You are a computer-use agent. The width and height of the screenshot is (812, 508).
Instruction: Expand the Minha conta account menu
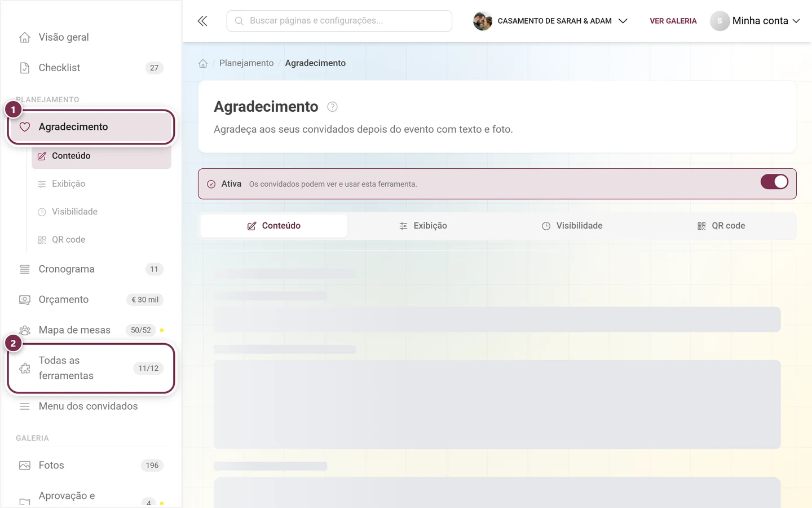(755, 21)
